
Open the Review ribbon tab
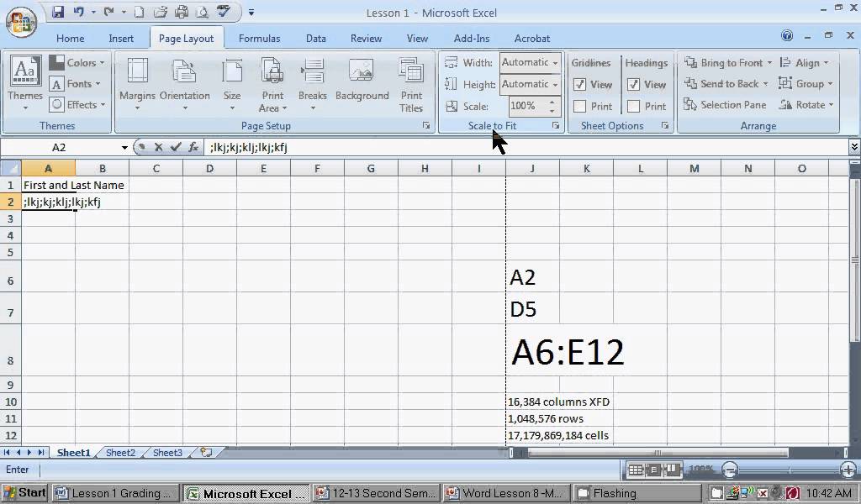pyautogui.click(x=366, y=39)
